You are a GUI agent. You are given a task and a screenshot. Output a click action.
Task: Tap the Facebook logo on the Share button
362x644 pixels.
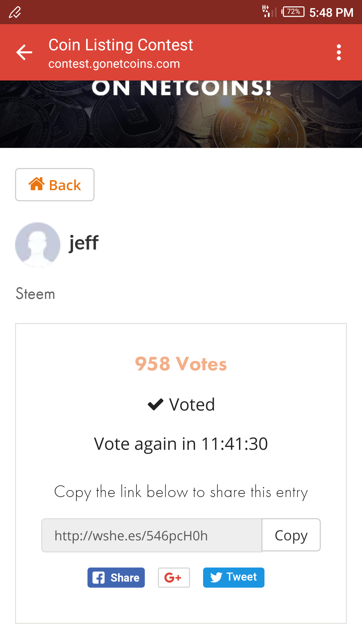tap(99, 578)
